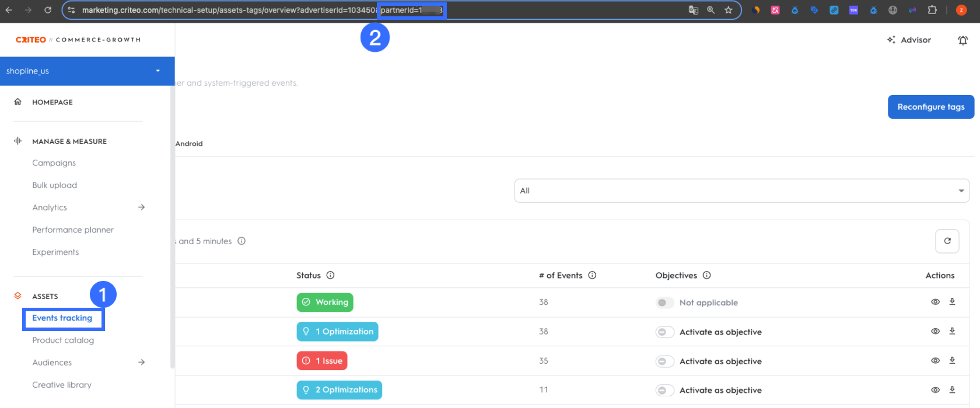
Task: Switch to the Android tab
Action: (189, 143)
